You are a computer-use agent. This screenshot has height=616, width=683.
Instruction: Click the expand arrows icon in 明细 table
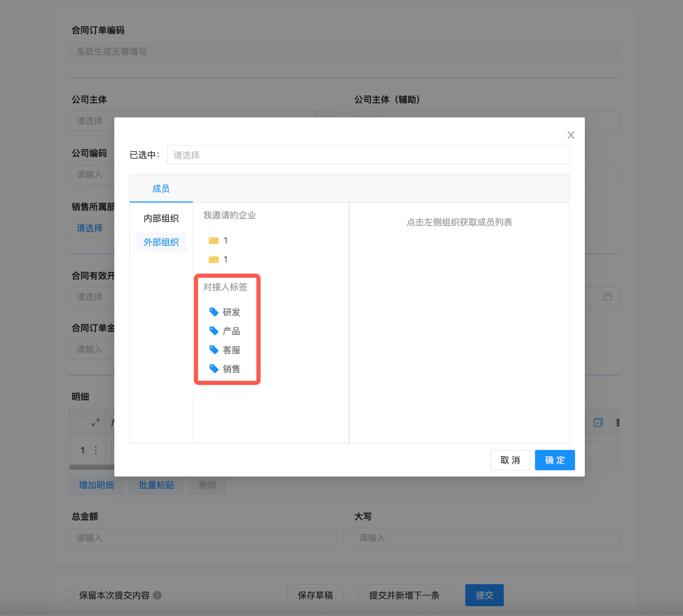96,422
